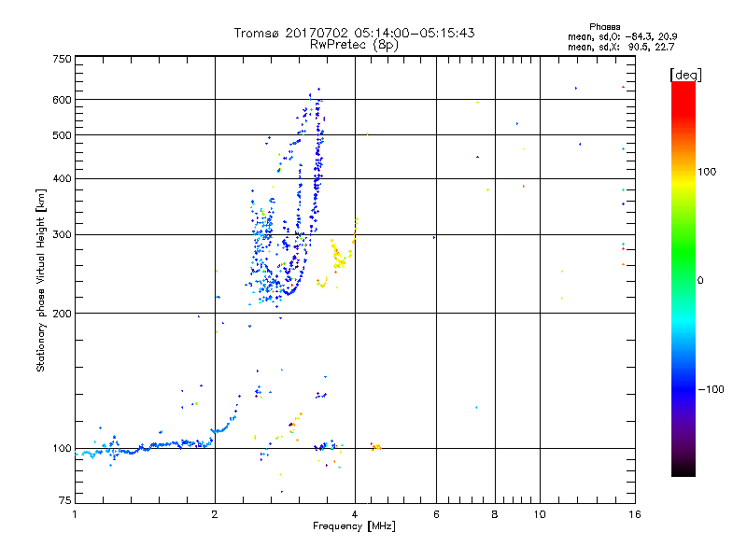Click the "[deg]" colorbar unit label
The image size is (747, 560).
pos(685,75)
